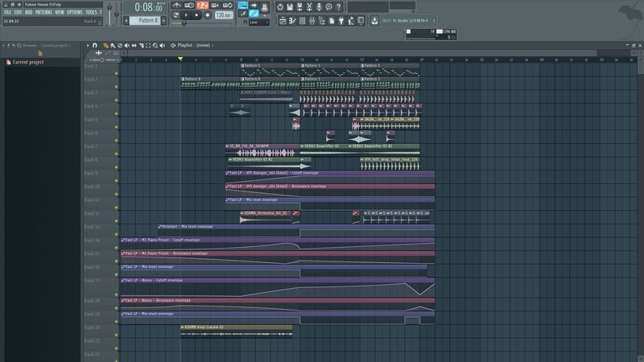Screen dimensions: 644x362
Task: Open the OPTIONS menu
Action: [x=75, y=12]
